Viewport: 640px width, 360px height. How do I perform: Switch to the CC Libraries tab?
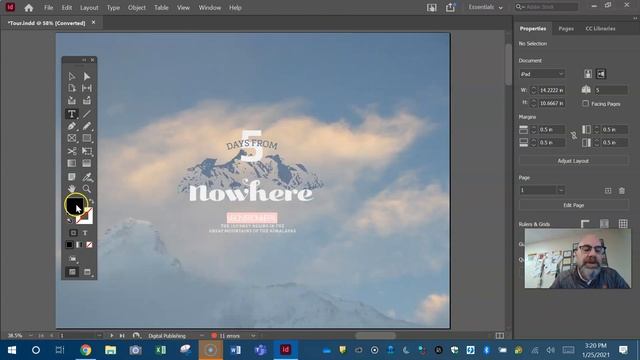(600, 29)
